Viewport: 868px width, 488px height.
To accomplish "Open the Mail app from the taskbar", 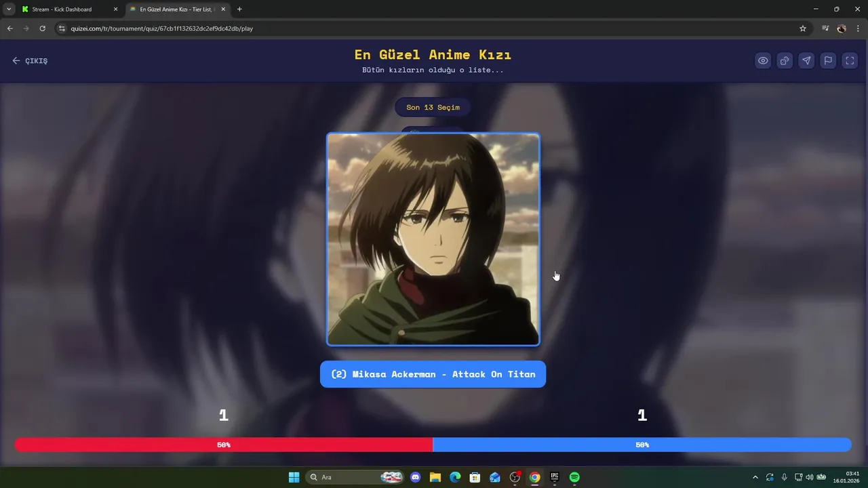I will (495, 477).
